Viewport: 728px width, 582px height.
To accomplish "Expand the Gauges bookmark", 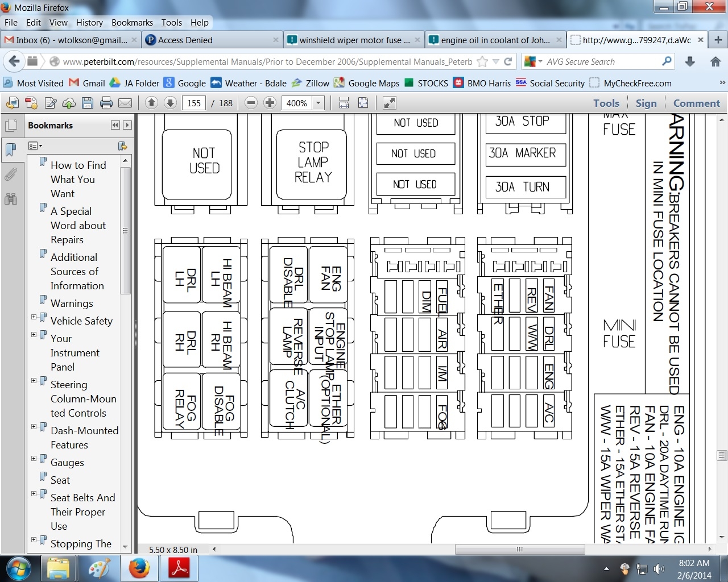I will (x=34, y=459).
